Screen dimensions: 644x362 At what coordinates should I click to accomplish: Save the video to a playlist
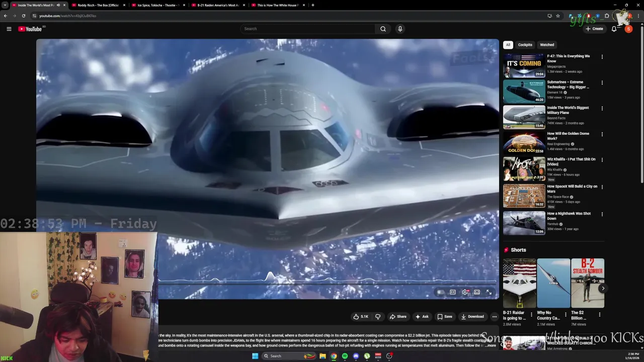point(445,317)
